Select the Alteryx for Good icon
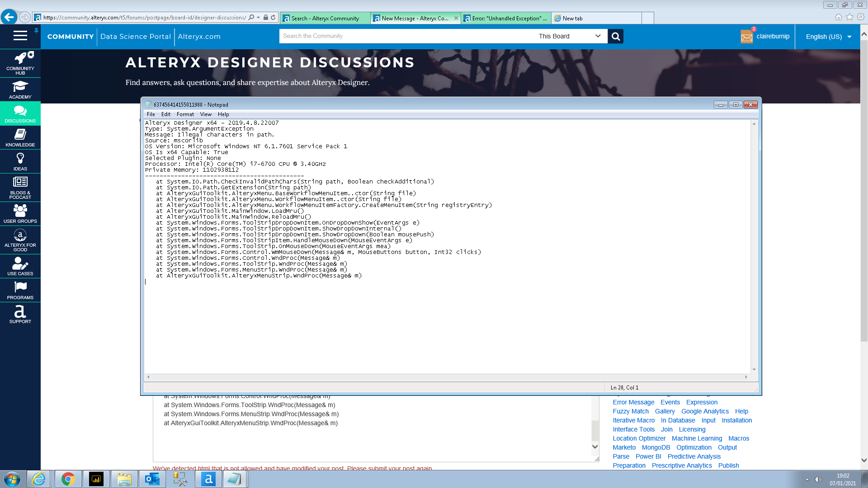 pos(20,239)
